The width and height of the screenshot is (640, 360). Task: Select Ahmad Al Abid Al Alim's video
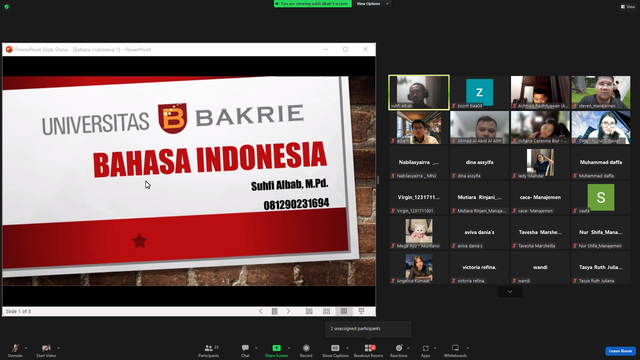480,127
